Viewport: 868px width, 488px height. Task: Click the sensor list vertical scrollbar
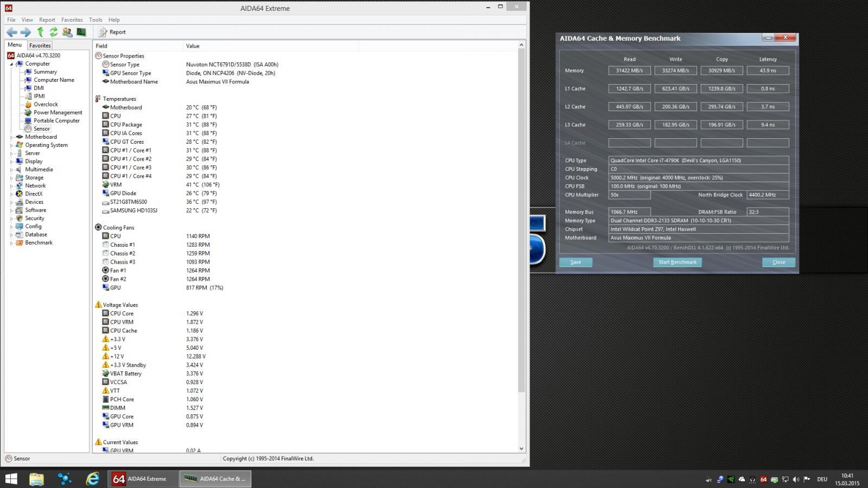click(x=521, y=220)
